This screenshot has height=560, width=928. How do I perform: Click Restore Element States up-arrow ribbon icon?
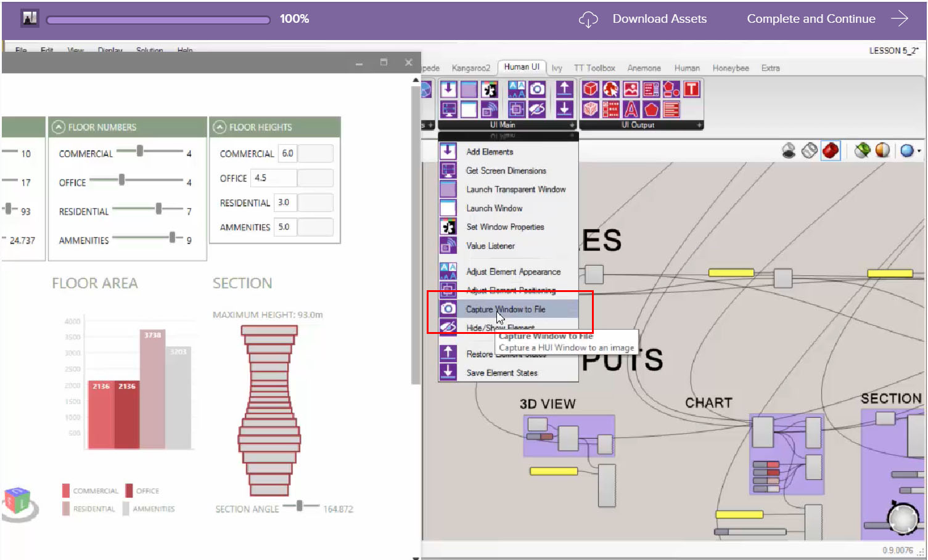(564, 89)
